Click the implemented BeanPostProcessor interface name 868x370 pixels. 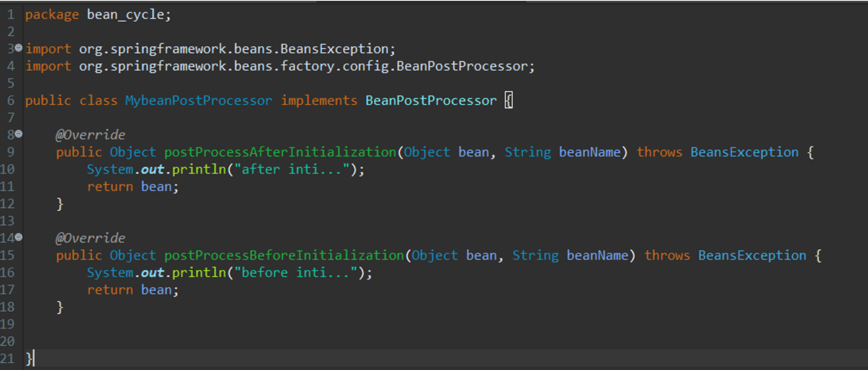click(431, 101)
